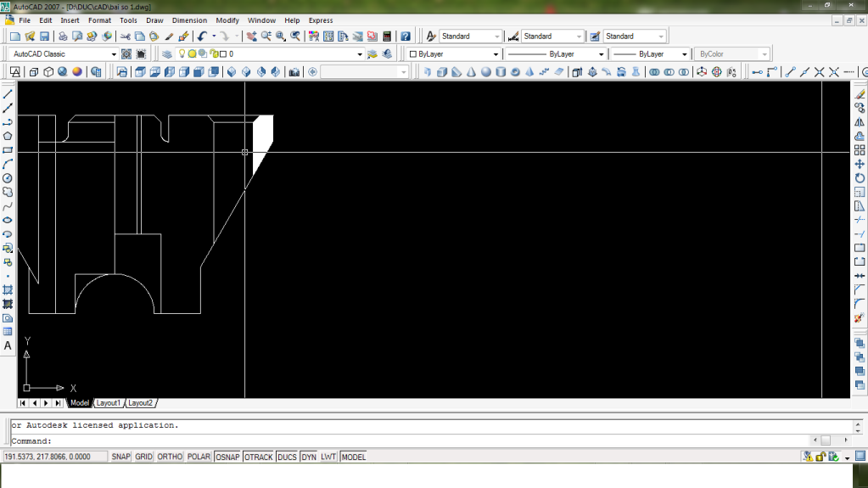Select the Rectangle draw tool

coord(8,150)
